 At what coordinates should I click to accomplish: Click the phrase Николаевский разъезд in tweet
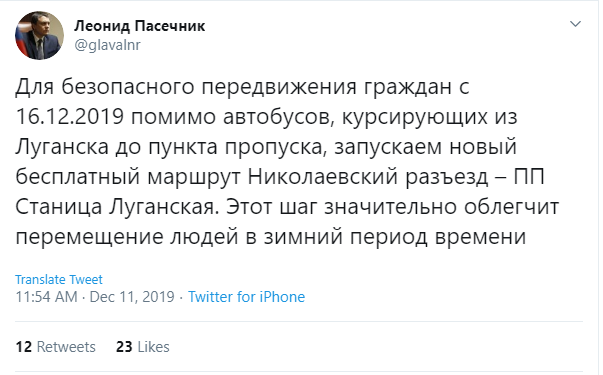[368, 177]
